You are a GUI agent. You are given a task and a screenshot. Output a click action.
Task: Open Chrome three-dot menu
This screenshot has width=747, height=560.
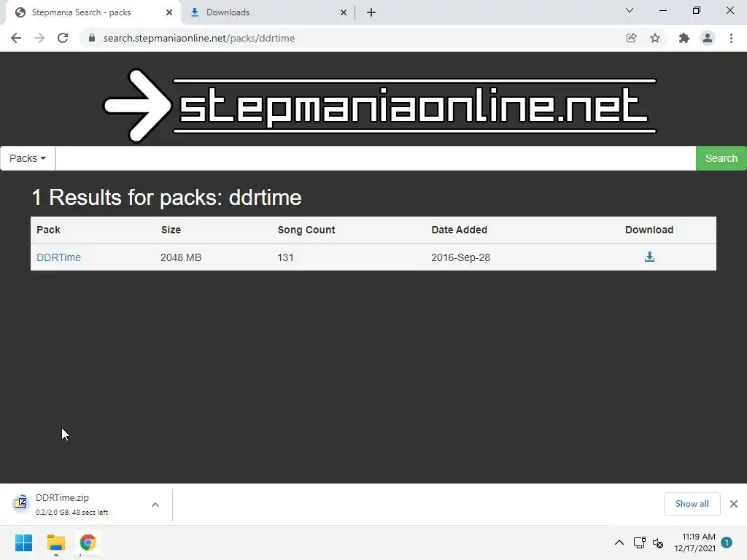pos(731,38)
